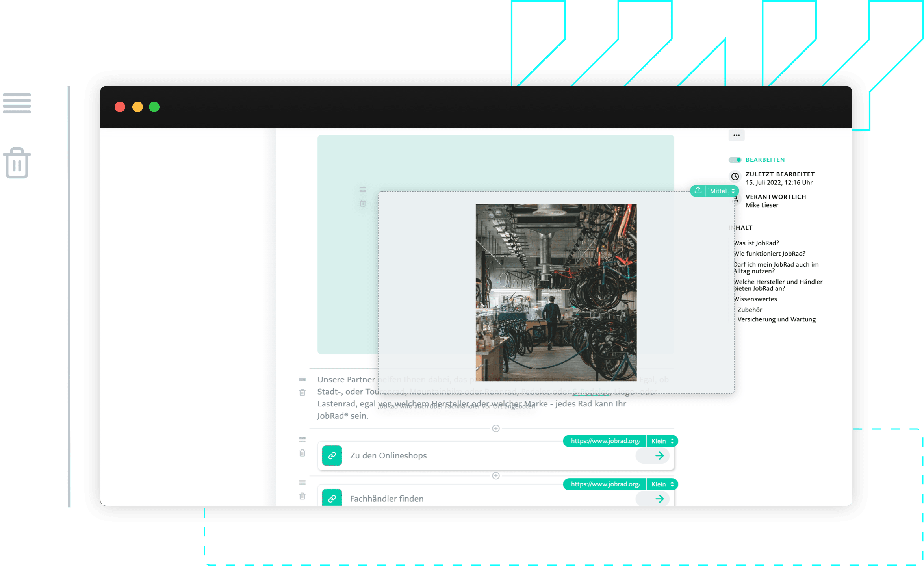
Task: Jump to Darf ich mein JobRad auch im Alltag nutzen?
Action: [776, 268]
